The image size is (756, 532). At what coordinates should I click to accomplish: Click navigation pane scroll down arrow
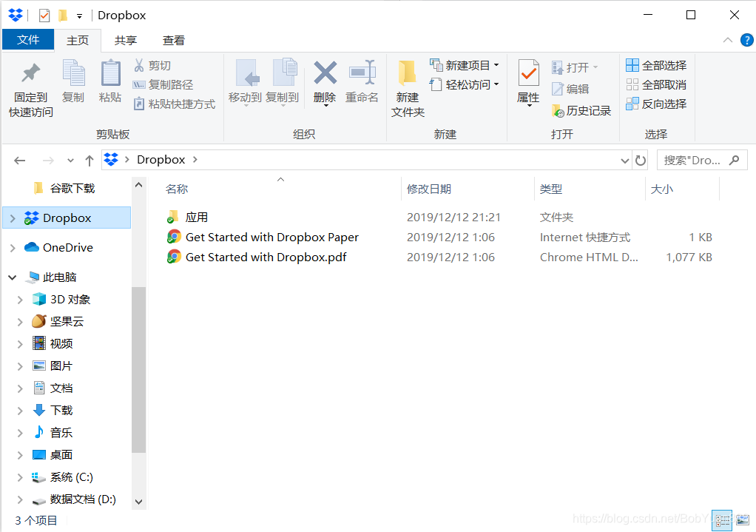(x=139, y=502)
